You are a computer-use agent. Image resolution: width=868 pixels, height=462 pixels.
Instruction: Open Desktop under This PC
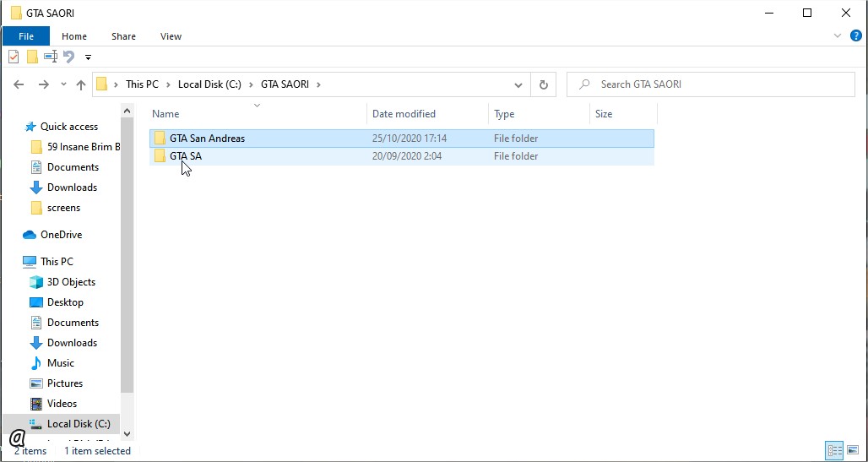pos(65,302)
